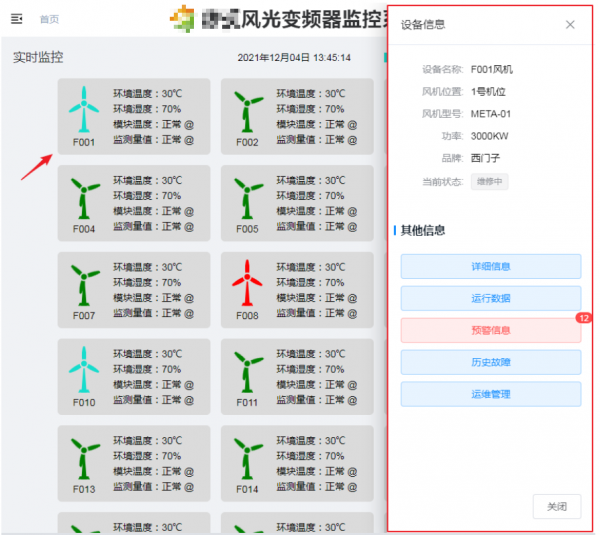Click the 1号机位 position value
This screenshot has height=535, width=600.
click(488, 91)
